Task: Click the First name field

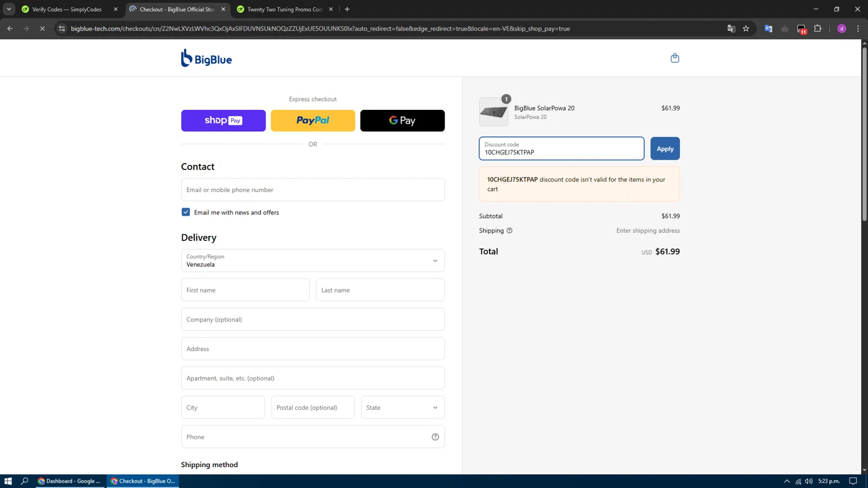Action: [x=245, y=290]
